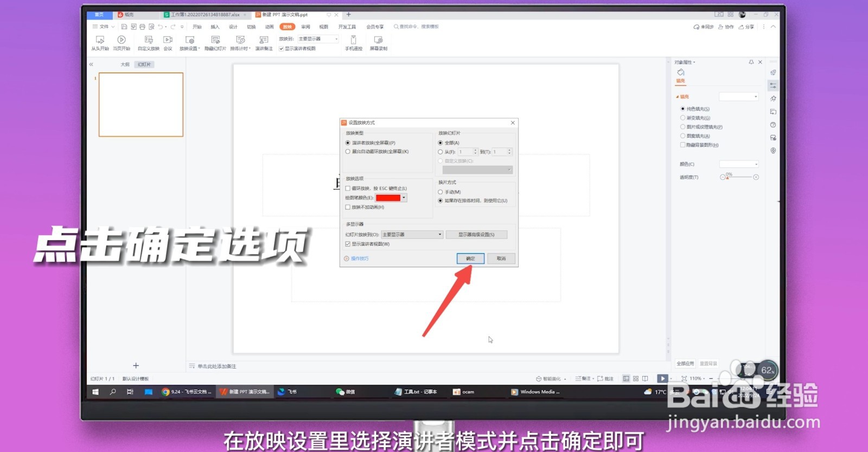This screenshot has width=868, height=452.
Task: Redo action in quick toolbar
Action: 173,27
